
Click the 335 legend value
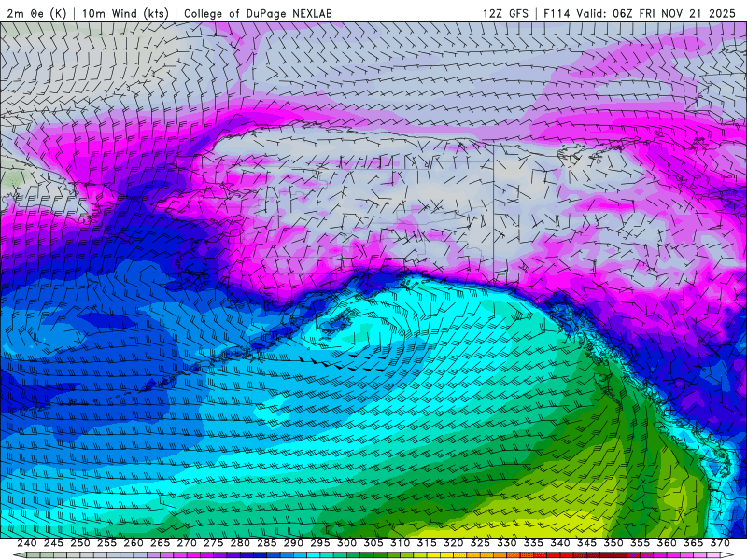[x=533, y=543]
